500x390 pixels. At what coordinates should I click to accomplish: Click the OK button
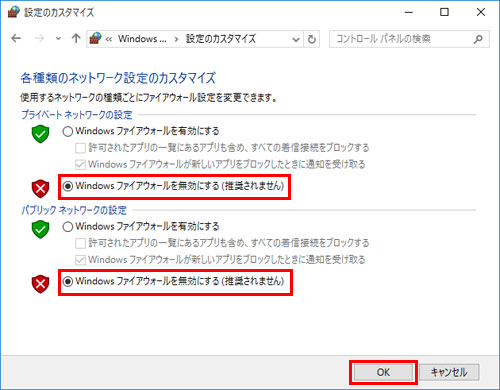coord(383,372)
